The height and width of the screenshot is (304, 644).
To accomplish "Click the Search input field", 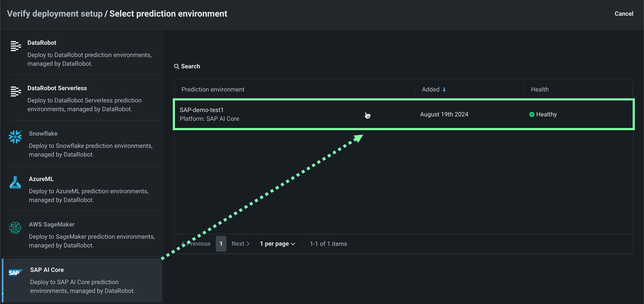I will tap(190, 66).
